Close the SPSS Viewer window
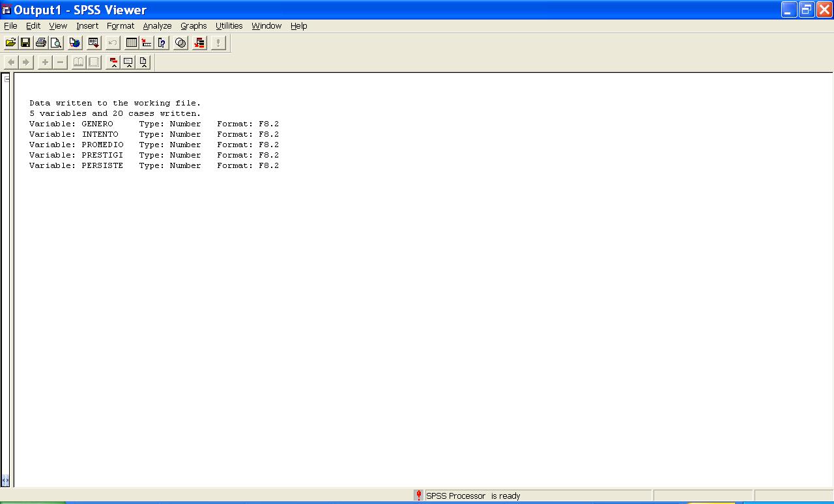 click(824, 9)
